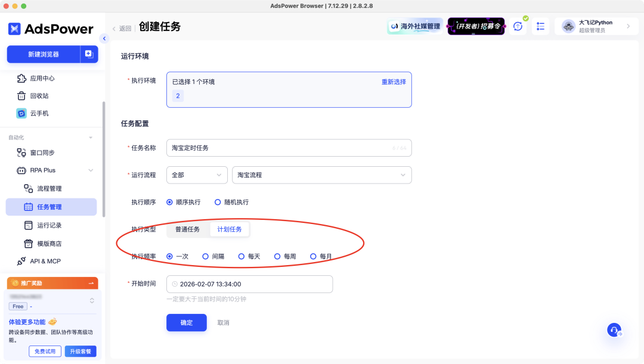Select the 计划任务 task type tab
The image size is (644, 364).
(230, 229)
